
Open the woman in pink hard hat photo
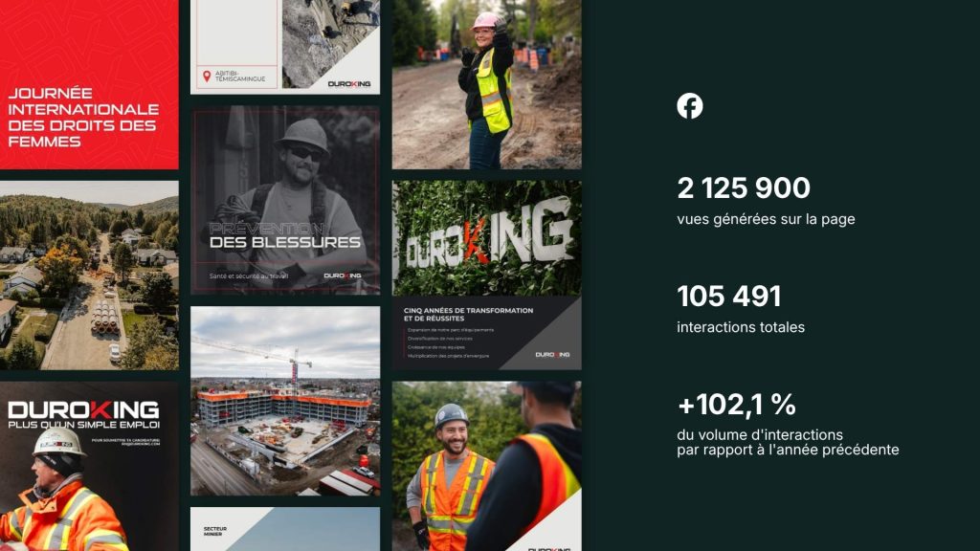[x=486, y=84]
